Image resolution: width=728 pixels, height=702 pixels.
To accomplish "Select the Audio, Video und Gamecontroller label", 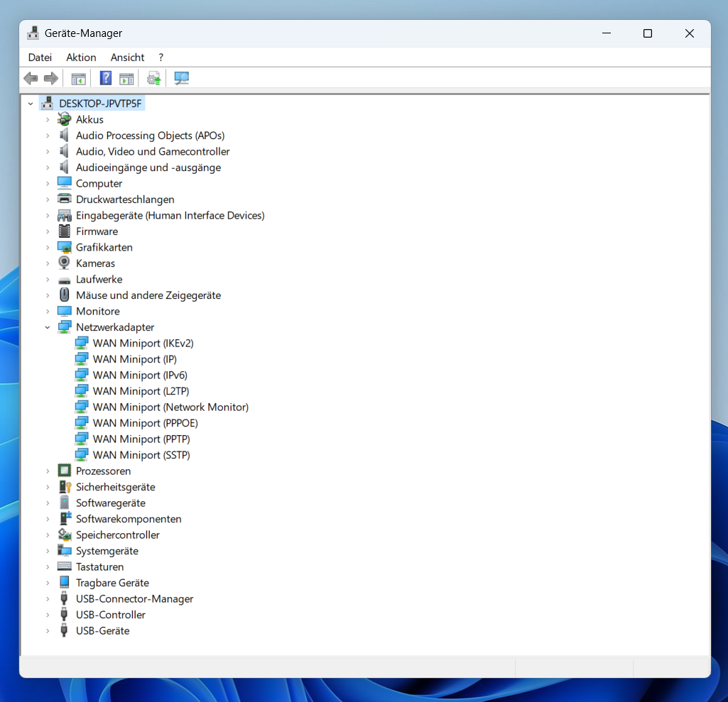I will 153,151.
